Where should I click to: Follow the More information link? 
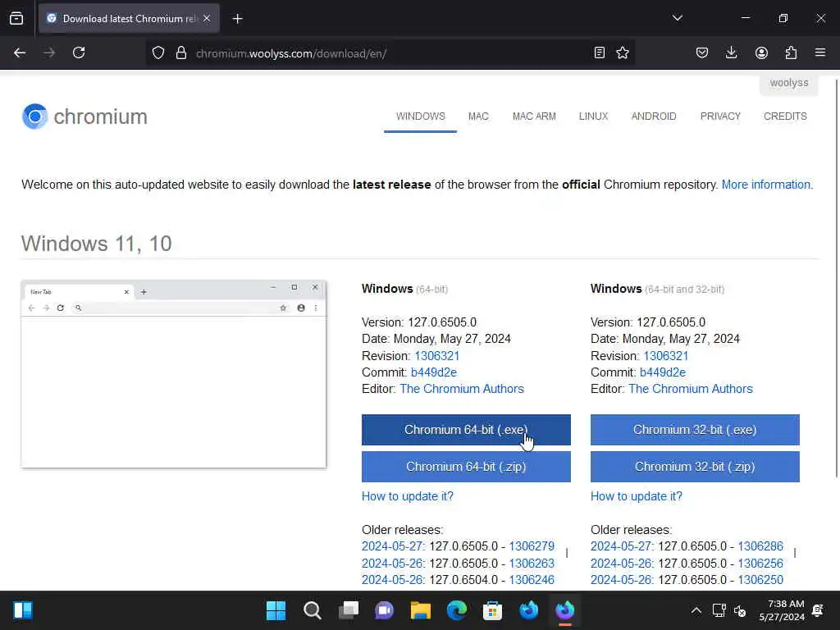[767, 185]
